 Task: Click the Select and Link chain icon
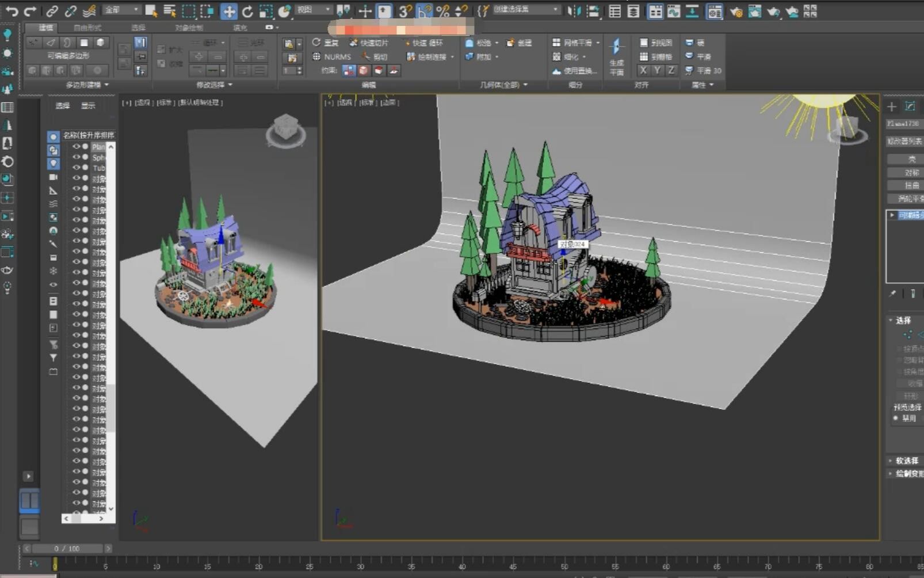[x=52, y=11]
